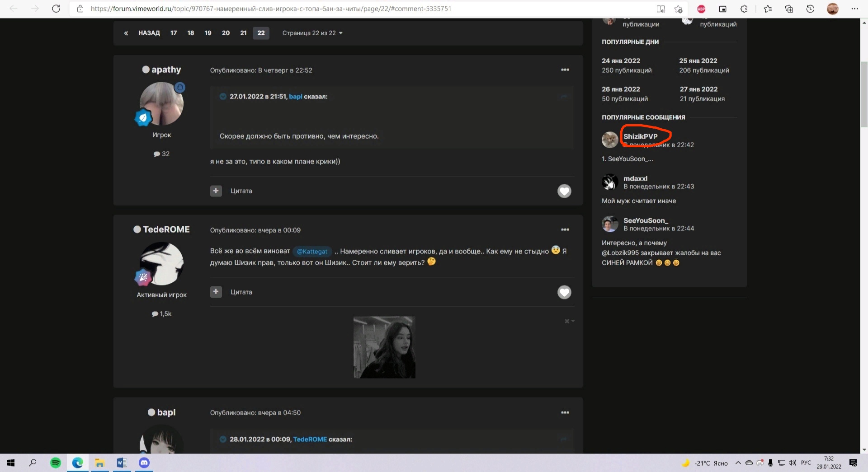Open browser history icon in the toolbar
The width and height of the screenshot is (868, 472).
tap(810, 9)
